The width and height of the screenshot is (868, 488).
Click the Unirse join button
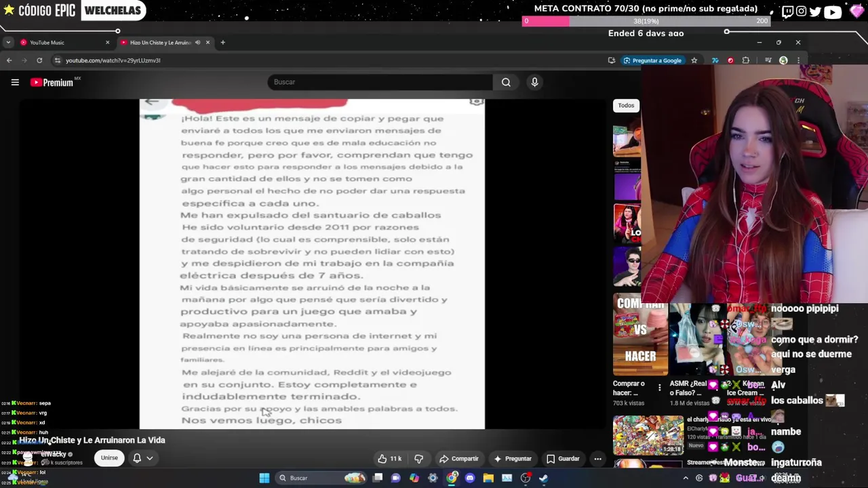pyautogui.click(x=109, y=458)
